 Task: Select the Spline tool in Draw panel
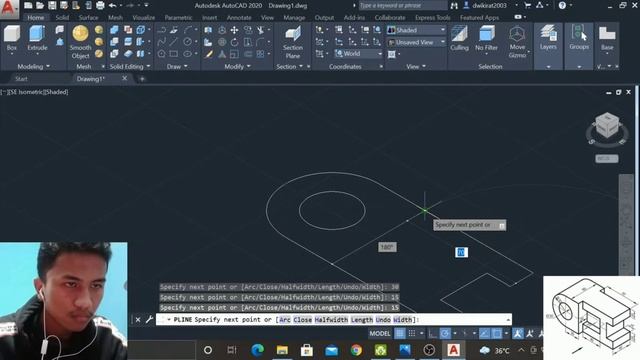[162, 42]
